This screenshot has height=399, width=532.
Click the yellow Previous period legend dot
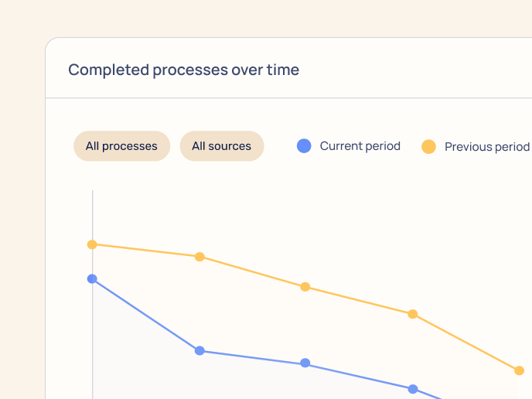pyautogui.click(x=428, y=146)
